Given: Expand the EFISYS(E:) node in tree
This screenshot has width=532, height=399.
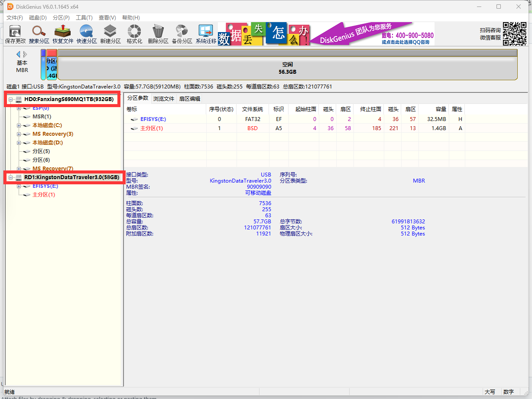Looking at the screenshot, I should 19,186.
